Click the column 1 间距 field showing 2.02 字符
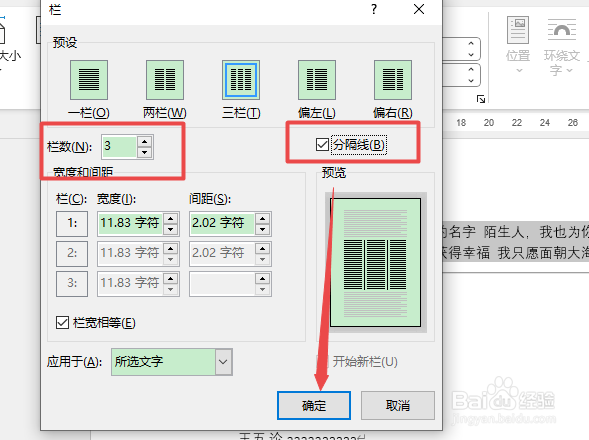 click(222, 224)
